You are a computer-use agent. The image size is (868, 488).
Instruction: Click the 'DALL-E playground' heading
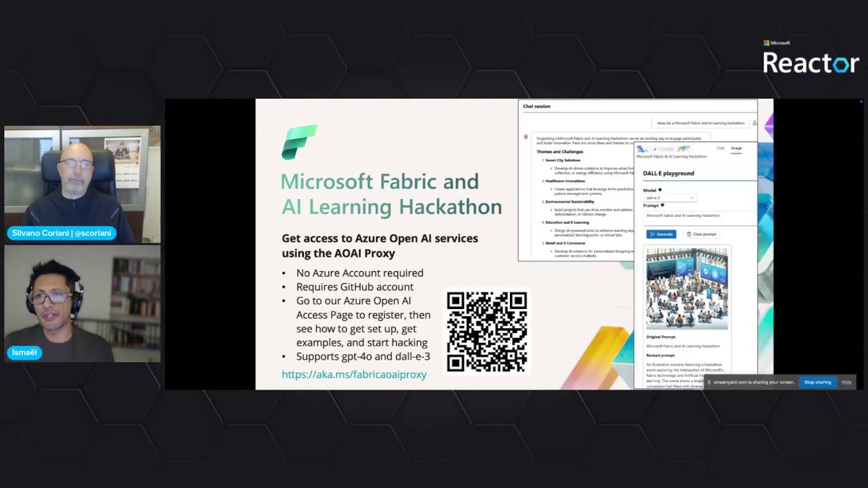tap(669, 174)
